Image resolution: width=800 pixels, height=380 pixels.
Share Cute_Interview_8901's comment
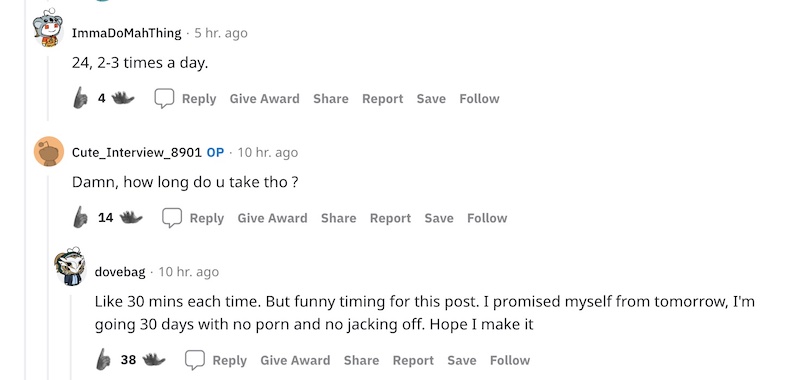click(x=338, y=218)
